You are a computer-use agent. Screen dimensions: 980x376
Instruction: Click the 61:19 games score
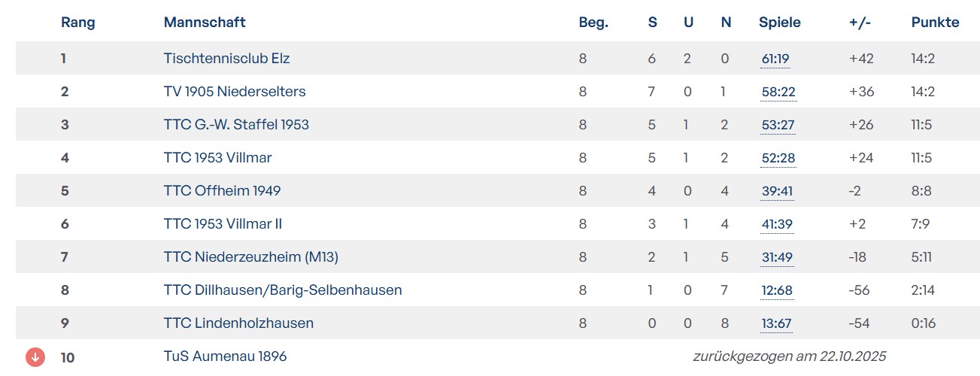pos(775,59)
